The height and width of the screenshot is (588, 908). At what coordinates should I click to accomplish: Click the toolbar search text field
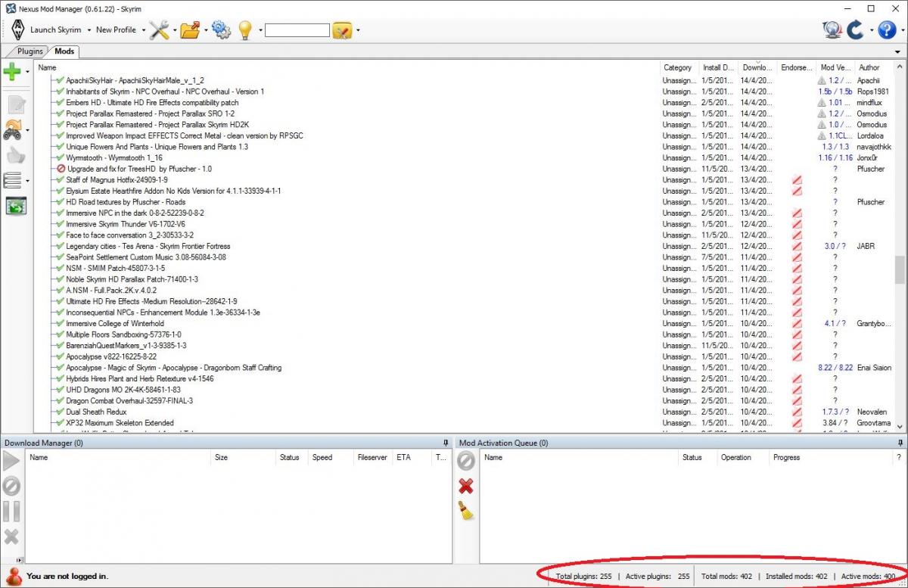point(297,30)
